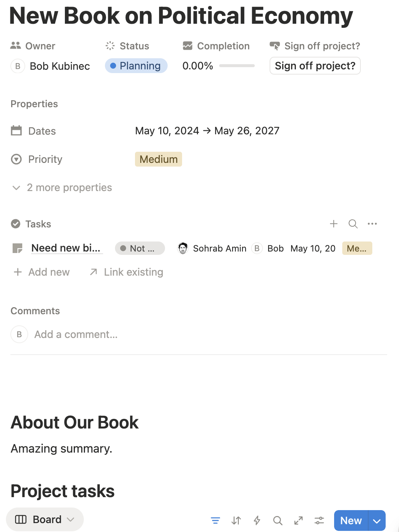
Task: Select the Medium priority tag
Action: click(158, 160)
